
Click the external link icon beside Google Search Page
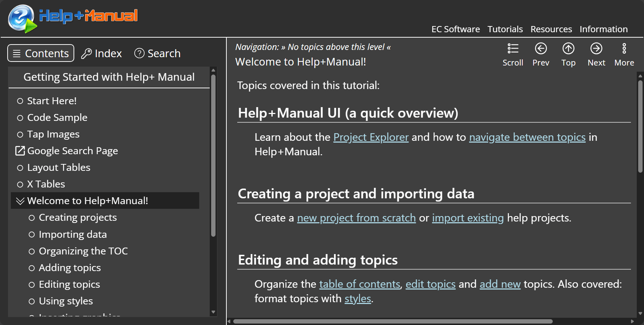coord(20,151)
